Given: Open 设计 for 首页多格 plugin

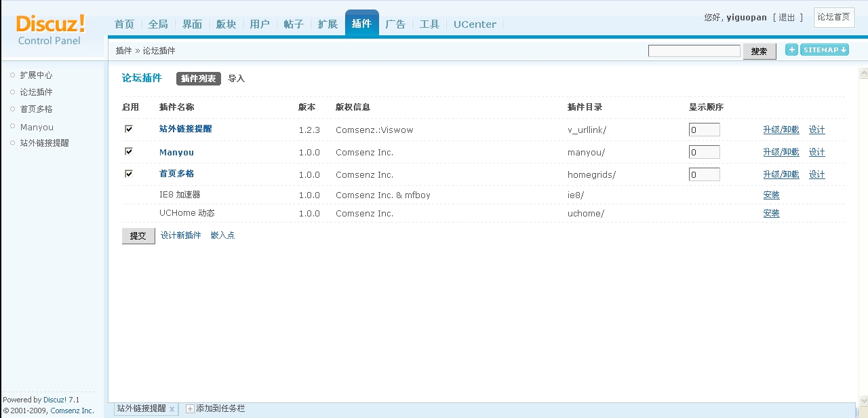Looking at the screenshot, I should pos(817,174).
